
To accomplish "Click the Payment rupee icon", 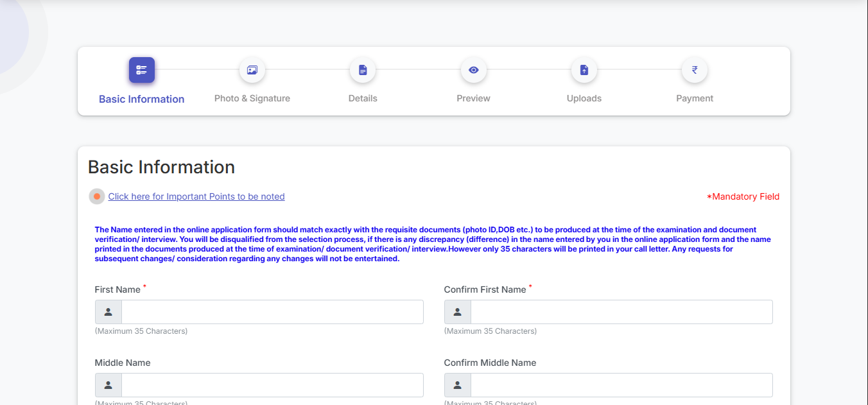I will click(694, 70).
